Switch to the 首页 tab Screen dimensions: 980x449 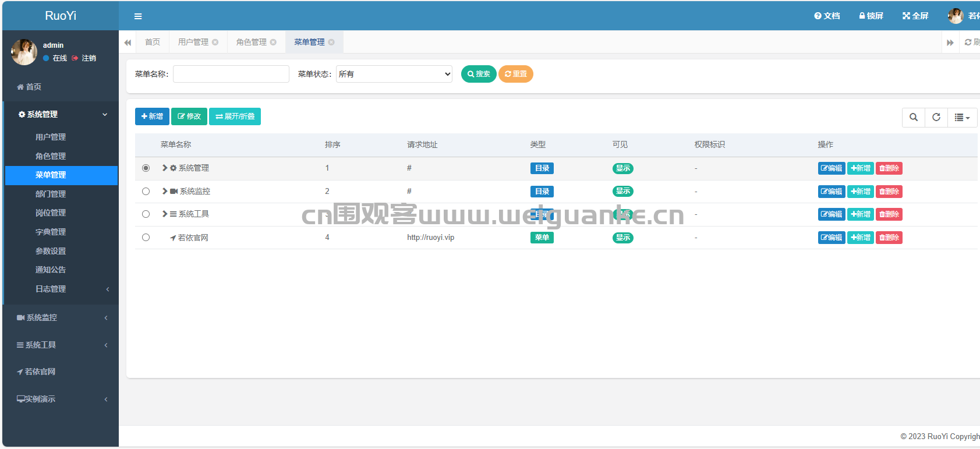click(153, 42)
